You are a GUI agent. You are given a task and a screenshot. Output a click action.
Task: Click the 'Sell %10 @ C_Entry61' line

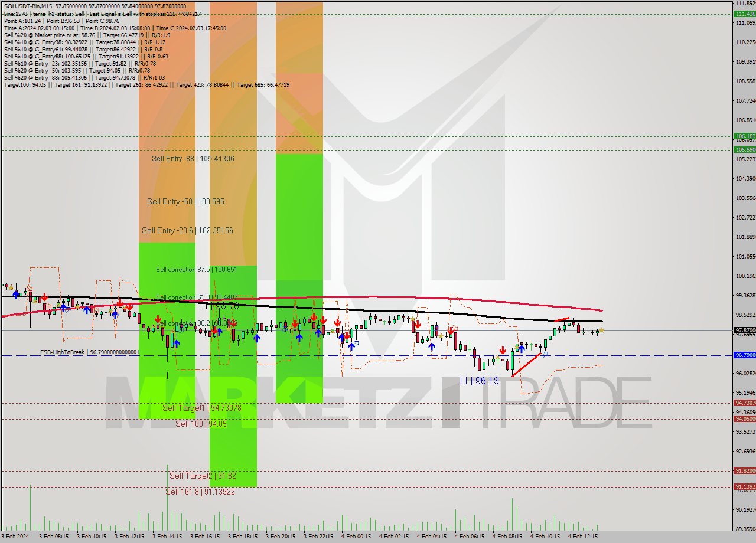pos(83,49)
